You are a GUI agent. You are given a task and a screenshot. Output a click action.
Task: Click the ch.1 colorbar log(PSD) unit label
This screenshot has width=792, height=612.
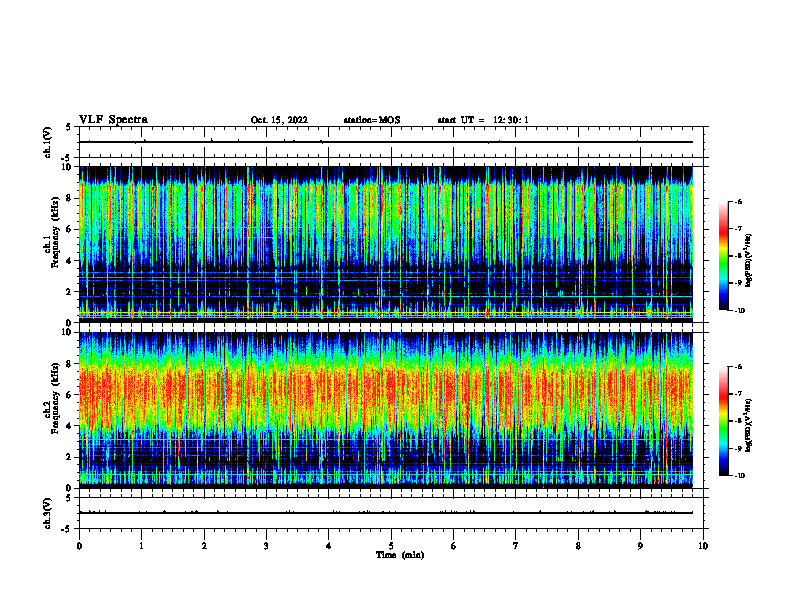(x=749, y=261)
